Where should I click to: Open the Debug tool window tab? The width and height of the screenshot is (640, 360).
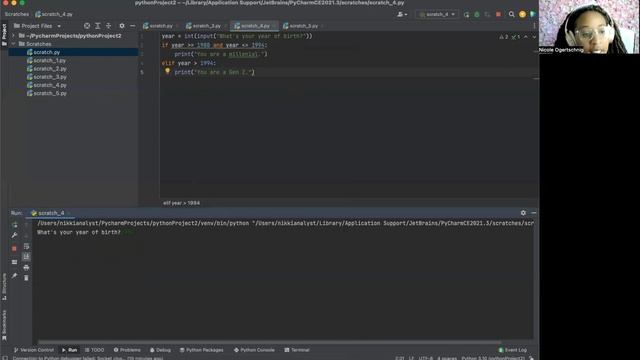pyautogui.click(x=160, y=350)
